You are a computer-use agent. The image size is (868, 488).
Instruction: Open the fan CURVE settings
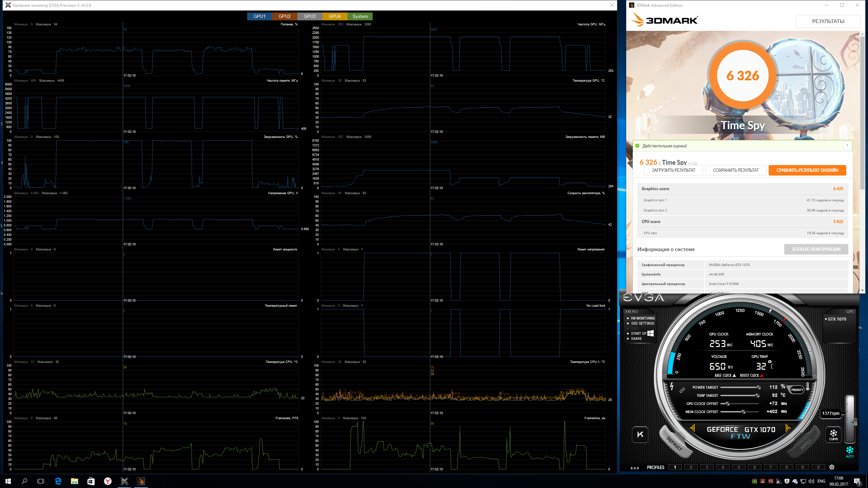click(x=833, y=434)
